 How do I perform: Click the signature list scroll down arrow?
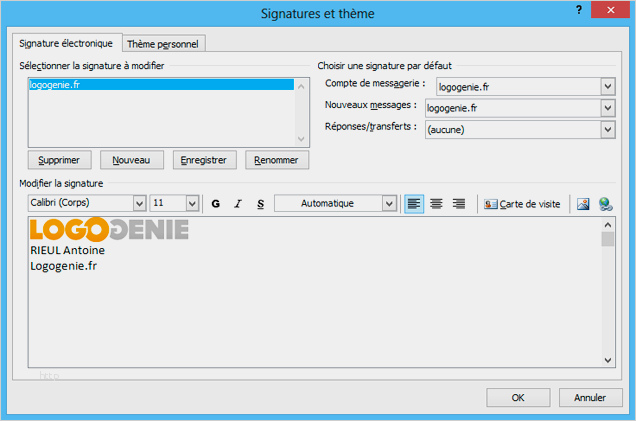[x=301, y=139]
